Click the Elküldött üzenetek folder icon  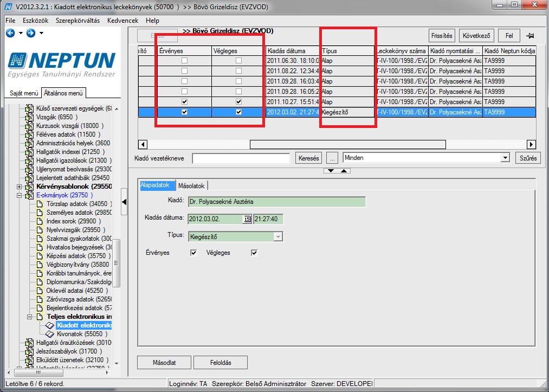point(29,360)
